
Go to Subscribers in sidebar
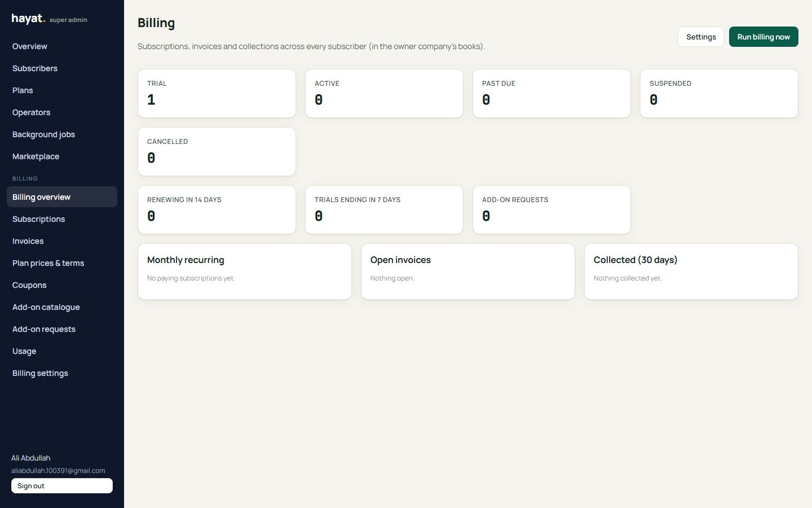click(62, 68)
